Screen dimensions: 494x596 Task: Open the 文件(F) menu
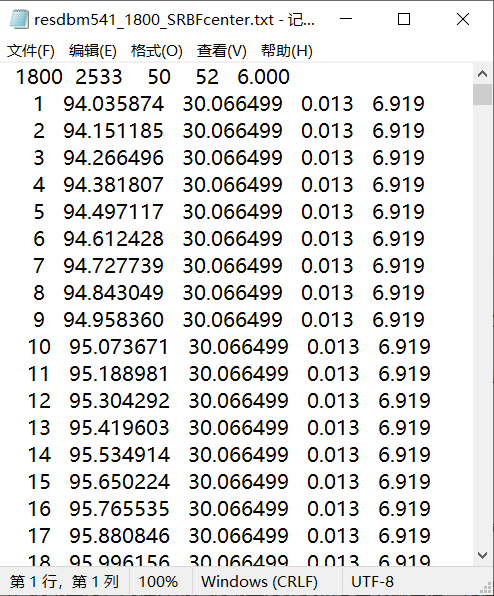click(31, 51)
